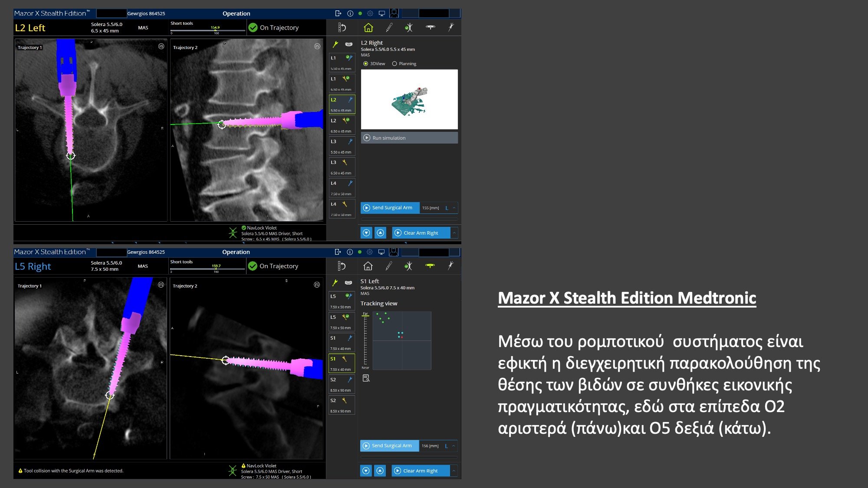
Task: Toggle pause icon on top Trajectory 2 view
Action: click(317, 46)
